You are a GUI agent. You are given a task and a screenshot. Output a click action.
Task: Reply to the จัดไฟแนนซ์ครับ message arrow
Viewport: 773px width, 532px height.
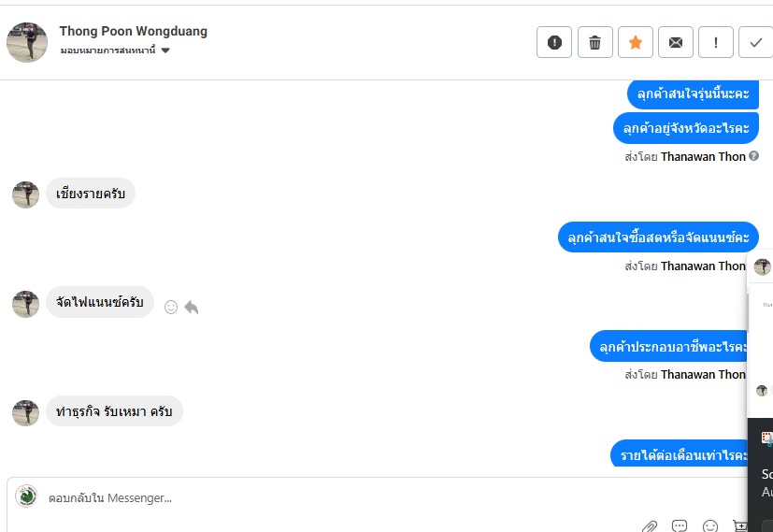[x=192, y=308]
